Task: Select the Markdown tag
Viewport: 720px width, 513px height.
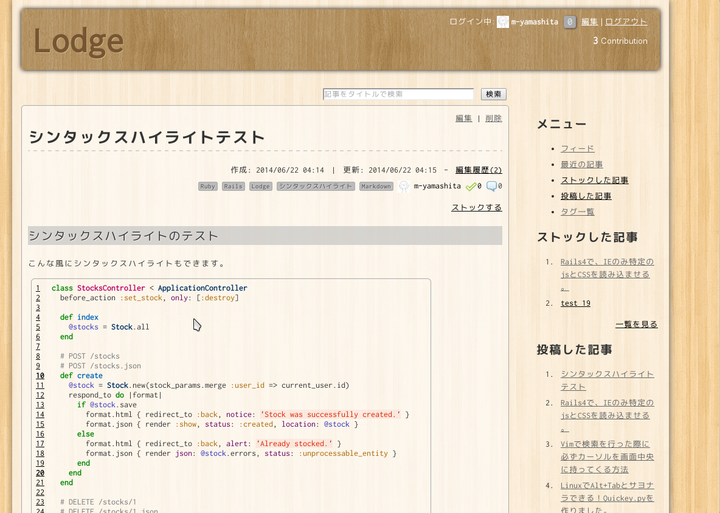Action: 377,186
